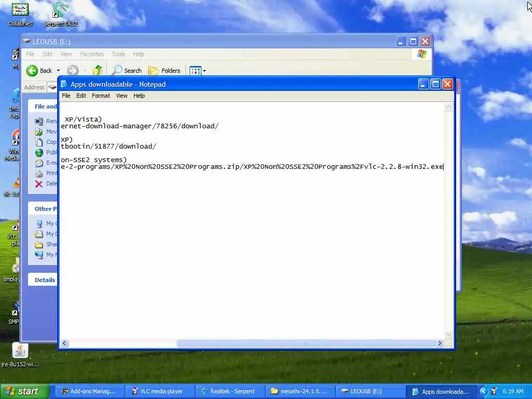Click the red Delete X icon
This screenshot has height=399, width=532.
point(39,183)
